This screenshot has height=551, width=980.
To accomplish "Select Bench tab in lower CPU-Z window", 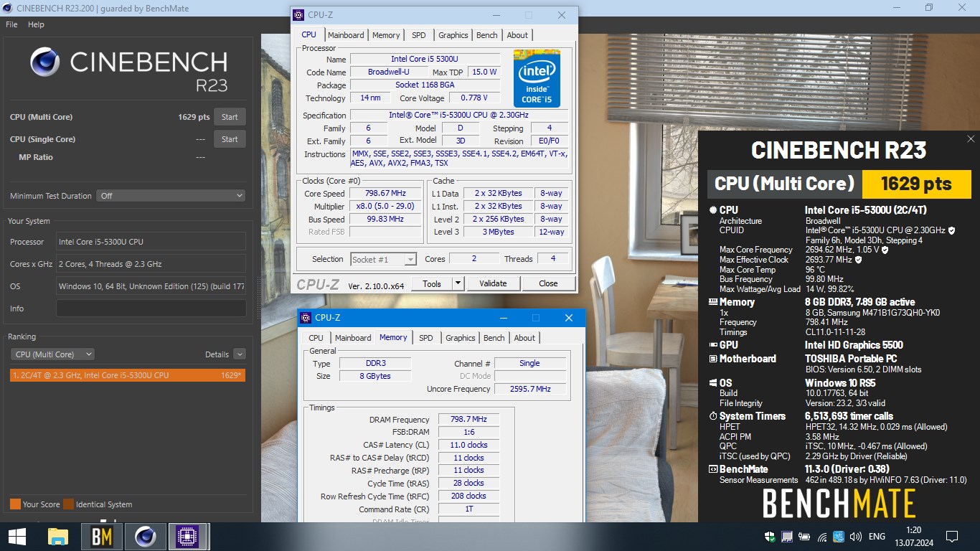I will [x=494, y=338].
